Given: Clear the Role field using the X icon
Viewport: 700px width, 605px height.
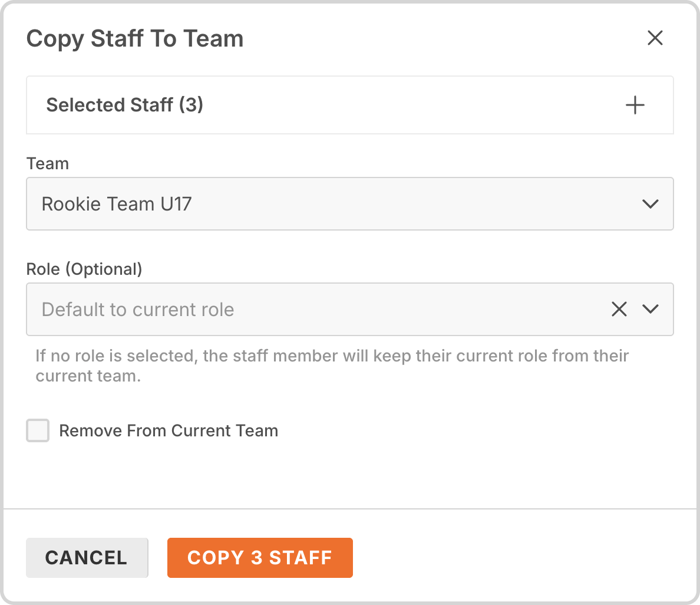Looking at the screenshot, I should point(619,309).
